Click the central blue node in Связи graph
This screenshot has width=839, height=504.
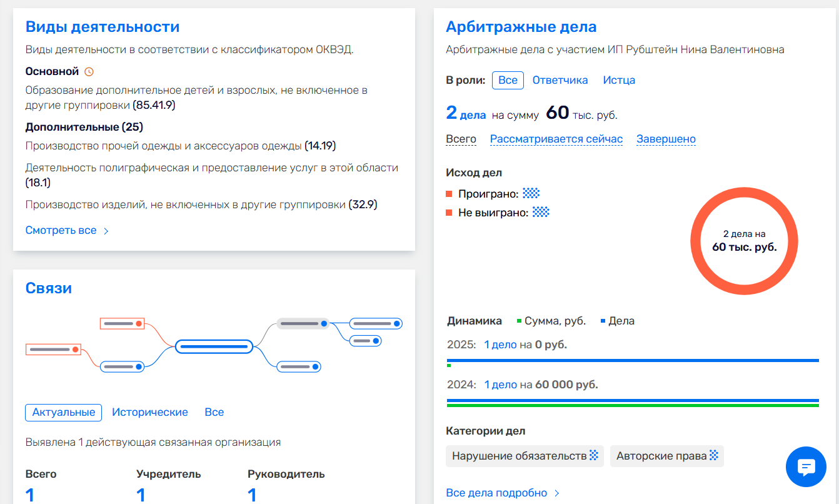tap(214, 346)
